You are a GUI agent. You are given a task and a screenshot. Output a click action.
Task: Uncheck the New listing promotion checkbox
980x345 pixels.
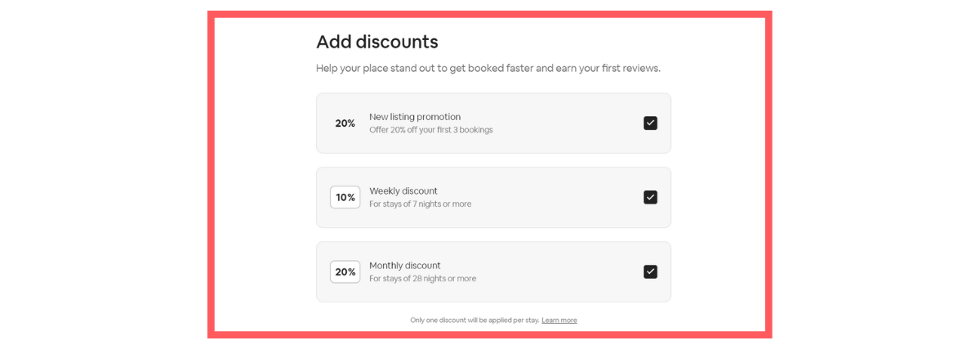650,123
